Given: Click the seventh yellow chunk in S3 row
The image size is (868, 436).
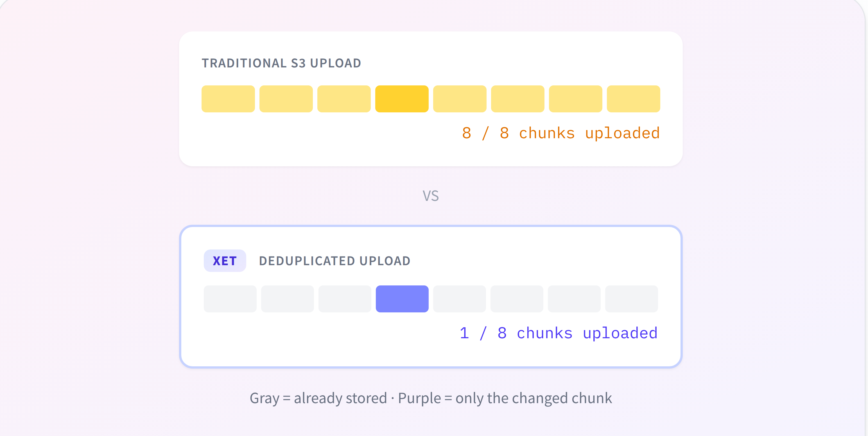Looking at the screenshot, I should click(x=575, y=99).
